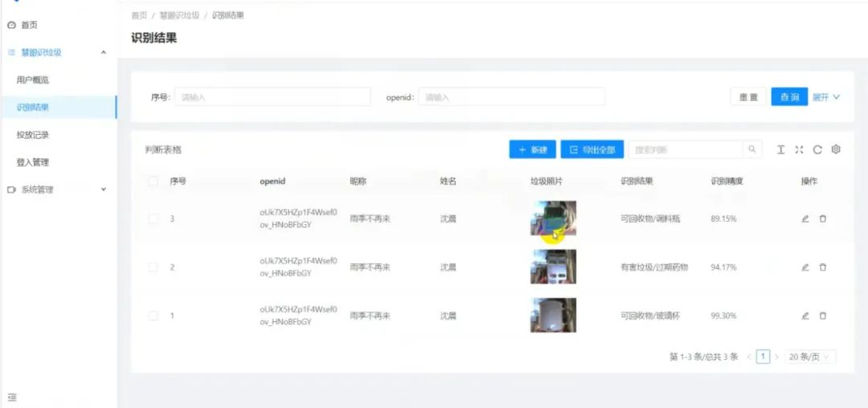Expand the search filters with 展开
This screenshot has width=868, height=408.
coord(826,97)
